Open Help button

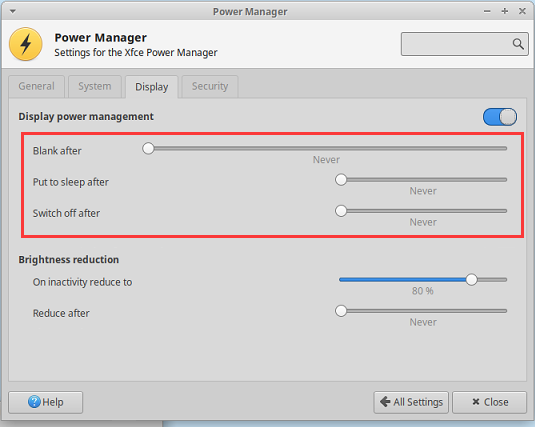45,402
